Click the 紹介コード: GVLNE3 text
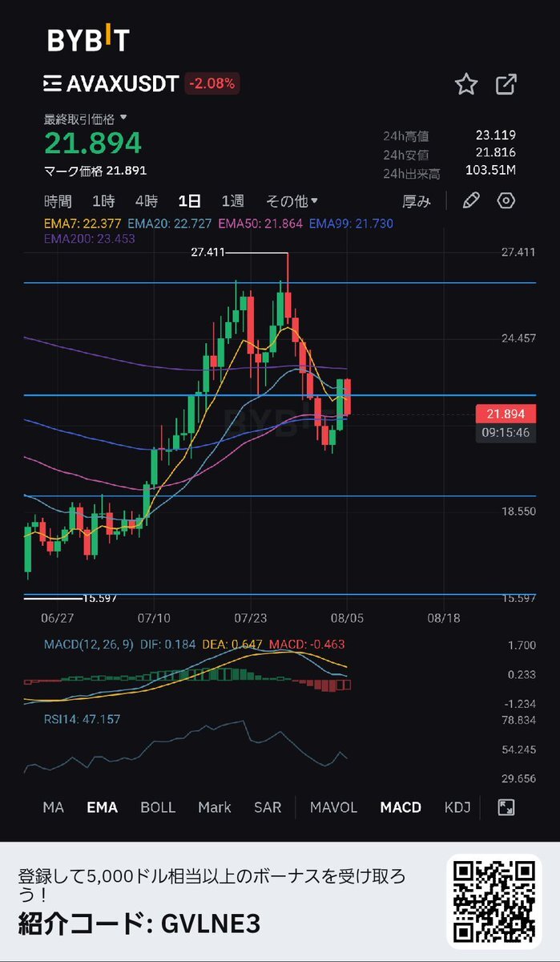Image resolution: width=560 pixels, height=962 pixels. coord(139,924)
